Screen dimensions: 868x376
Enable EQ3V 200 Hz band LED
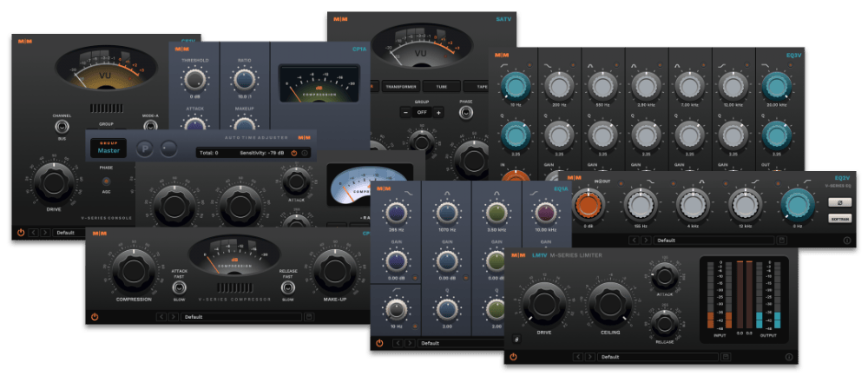pyautogui.click(x=572, y=65)
